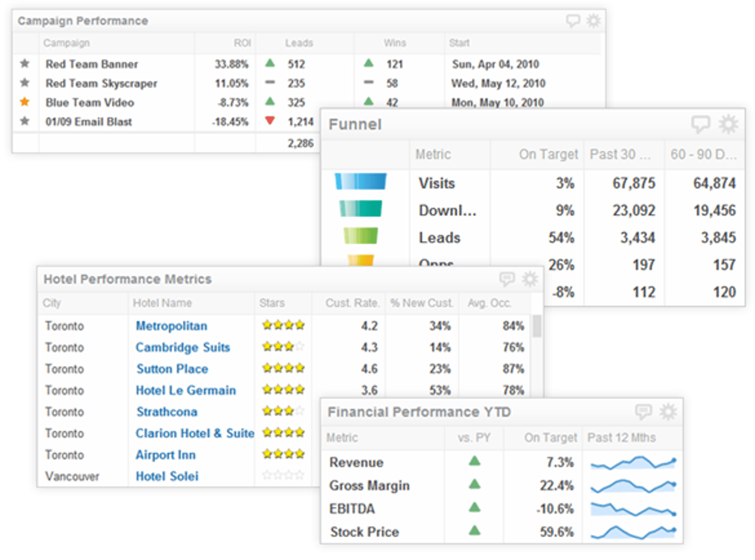Open the Airport Inn link
The height and width of the screenshot is (560, 755).
166,455
